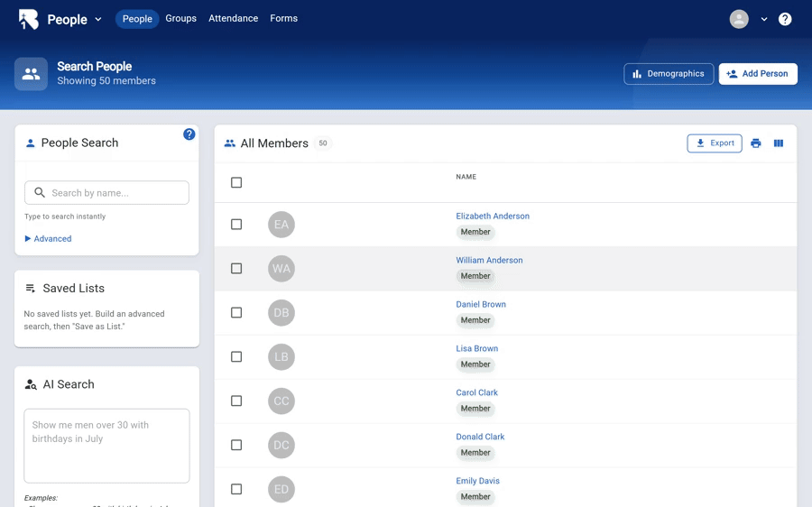The image size is (812, 507).
Task: Click the DC avatar for Donald Clark
Action: [281, 445]
